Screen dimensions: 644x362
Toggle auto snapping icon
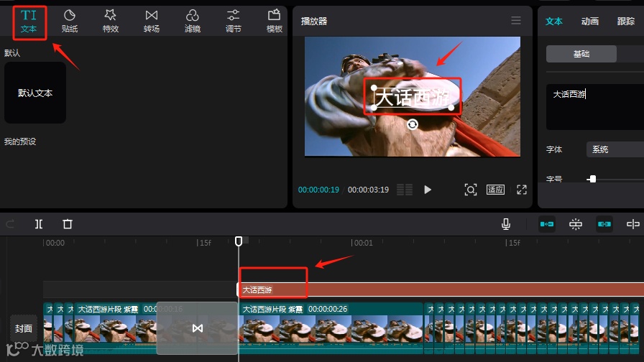(x=576, y=224)
